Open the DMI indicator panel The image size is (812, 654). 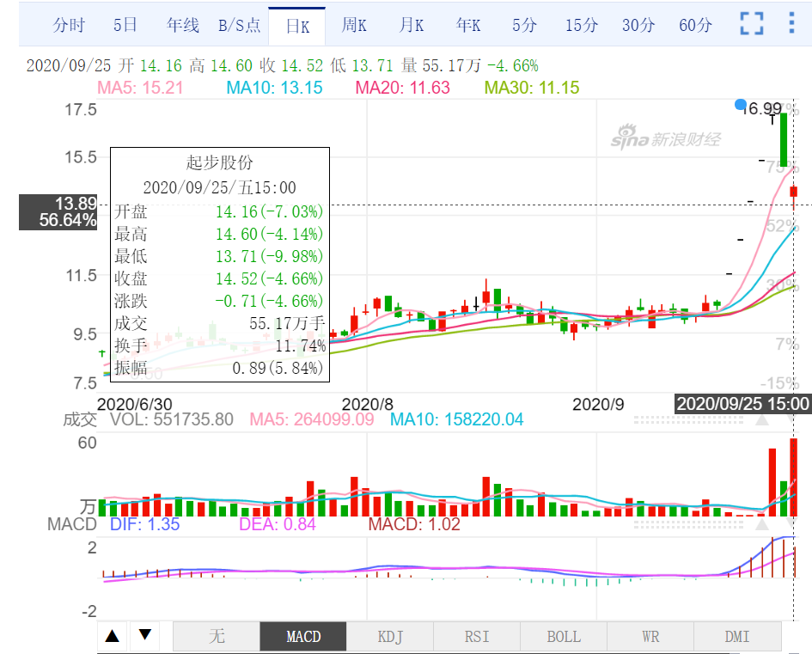(736, 636)
